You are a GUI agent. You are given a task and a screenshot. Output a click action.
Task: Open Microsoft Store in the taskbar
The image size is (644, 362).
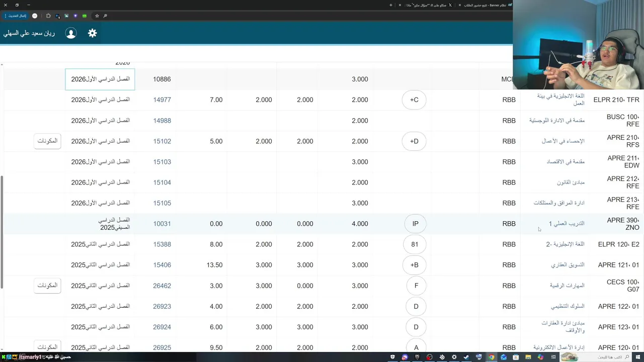pyautogui.click(x=516, y=357)
